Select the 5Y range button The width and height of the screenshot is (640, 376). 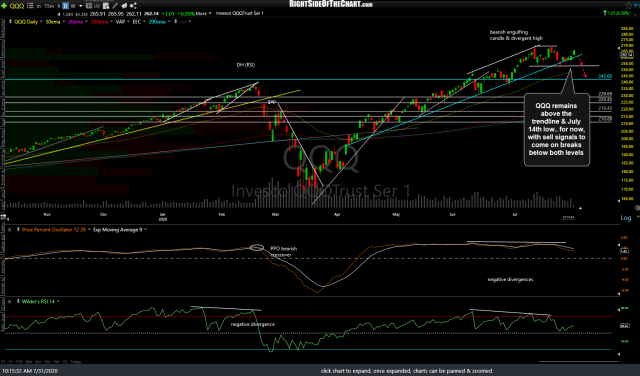3,362
